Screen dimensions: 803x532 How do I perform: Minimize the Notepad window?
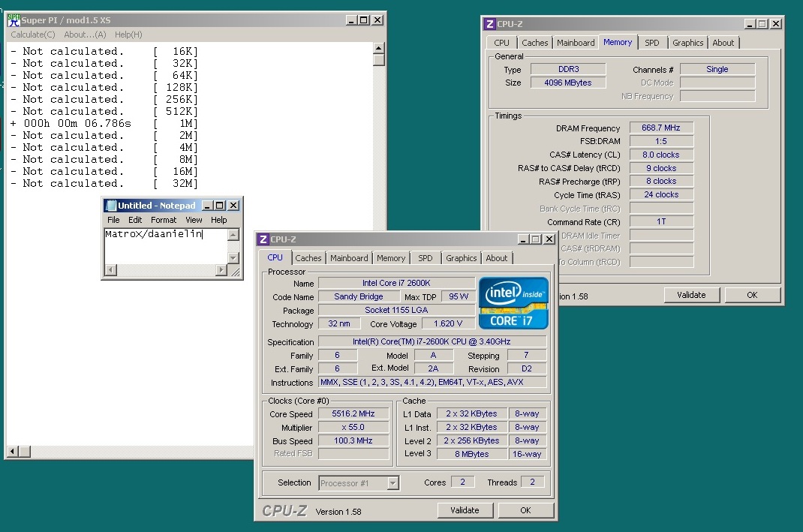coord(206,206)
